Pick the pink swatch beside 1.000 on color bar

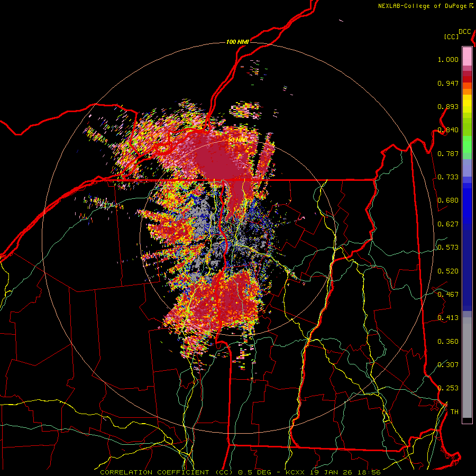point(467,56)
